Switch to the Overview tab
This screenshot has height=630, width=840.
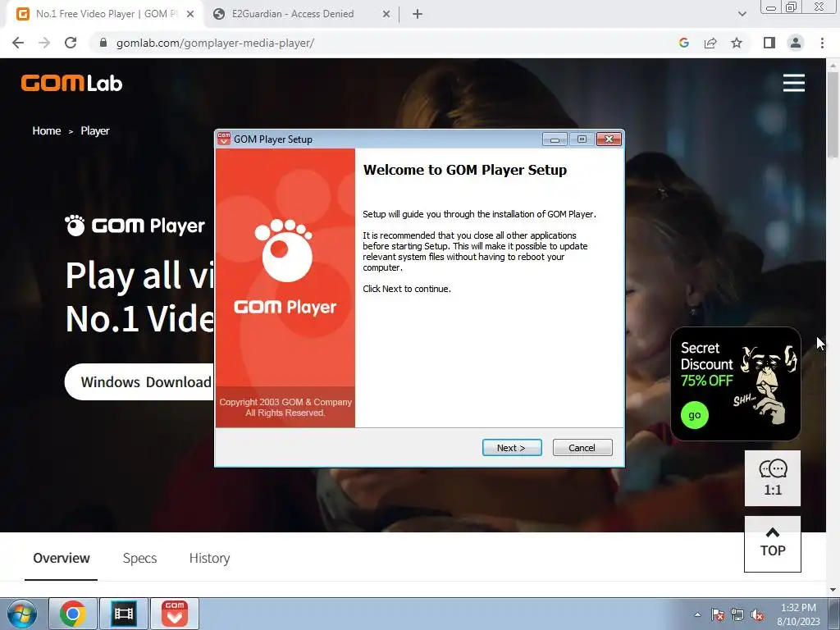point(61,558)
